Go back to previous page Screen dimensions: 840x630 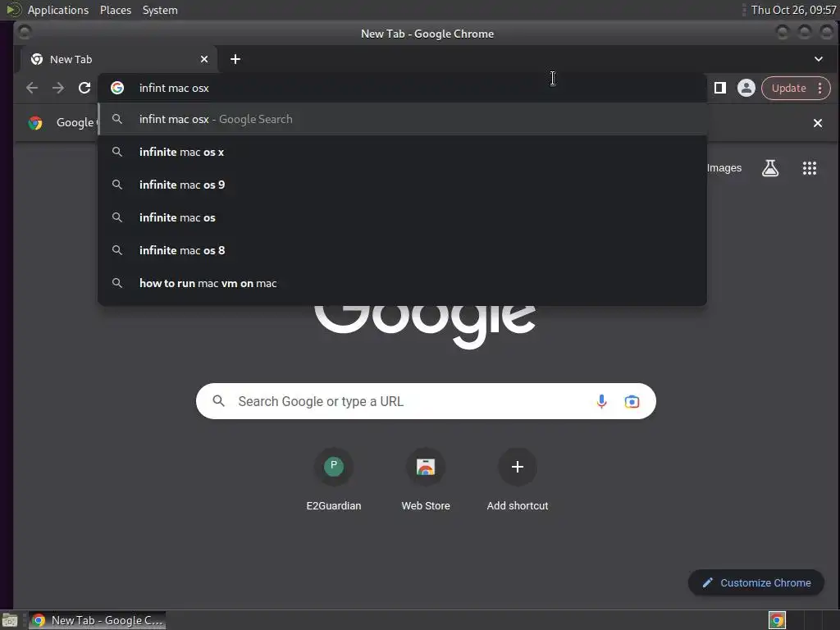coord(32,88)
